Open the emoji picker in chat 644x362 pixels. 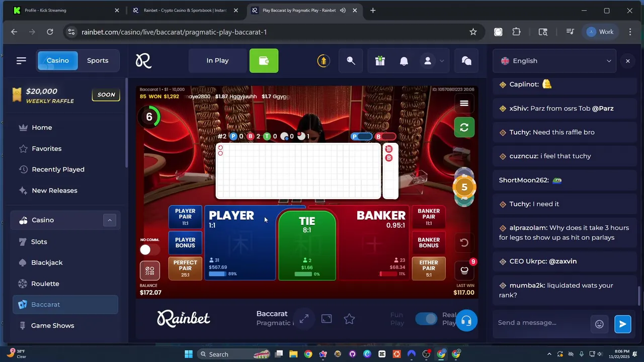(x=599, y=324)
